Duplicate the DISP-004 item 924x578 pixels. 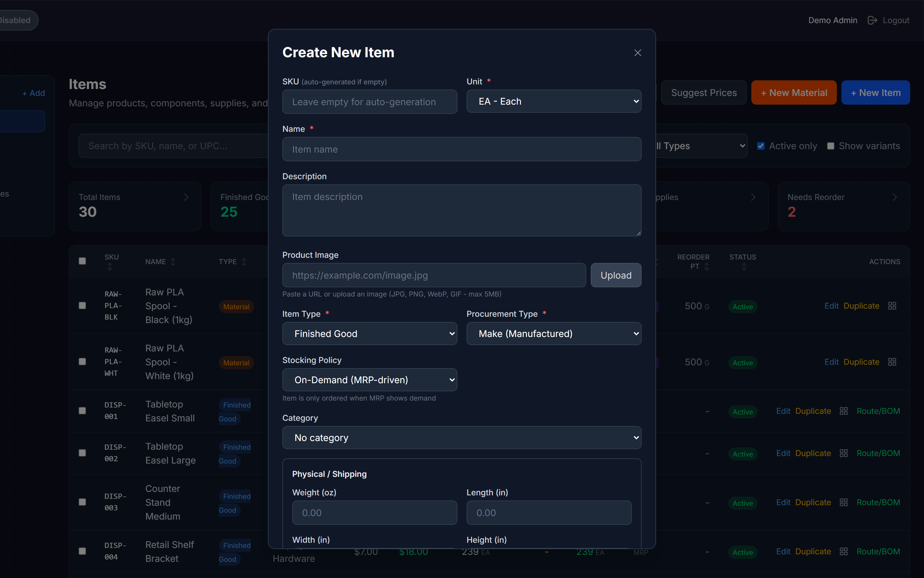(x=813, y=552)
